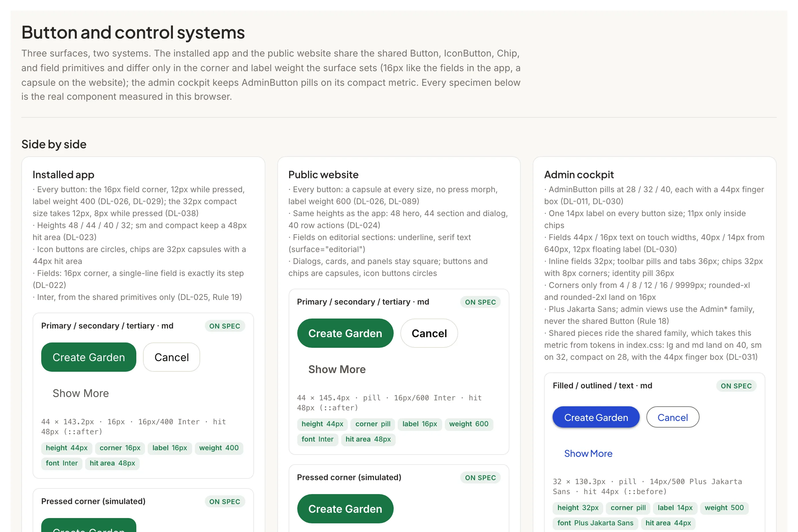Click Show More under Public website

(x=337, y=369)
